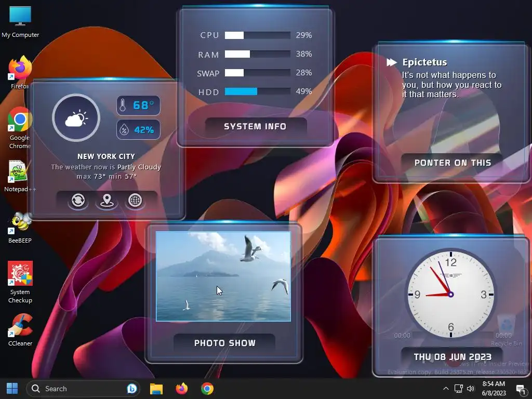Click the network icon in system tray
This screenshot has height=399, width=532.
[459, 389]
